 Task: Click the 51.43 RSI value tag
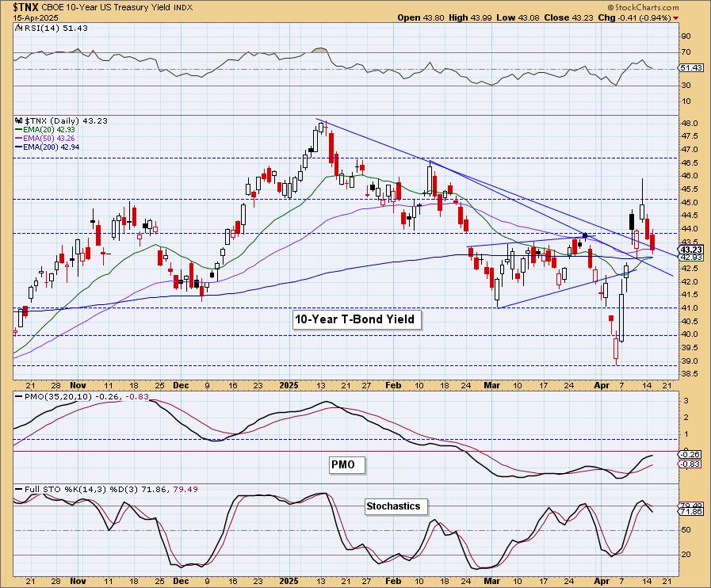click(691, 67)
